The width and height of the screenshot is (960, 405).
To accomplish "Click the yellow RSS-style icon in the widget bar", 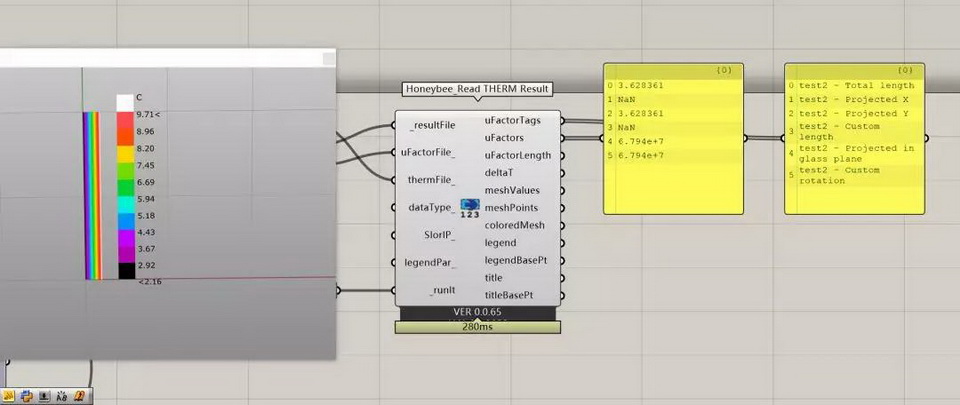I will [x=8, y=397].
